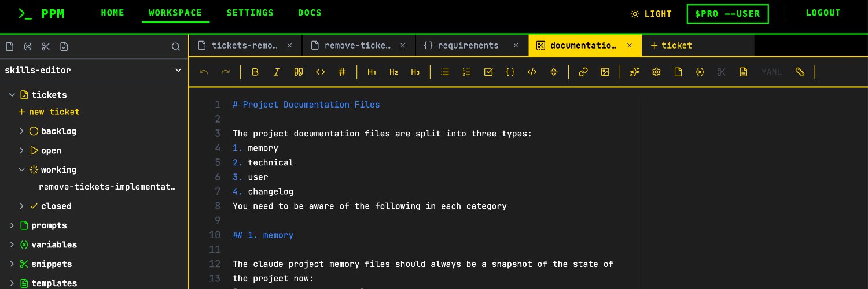This screenshot has width=868, height=289.
Task: Click the scissors icon atop the sidebar
Action: point(46,47)
